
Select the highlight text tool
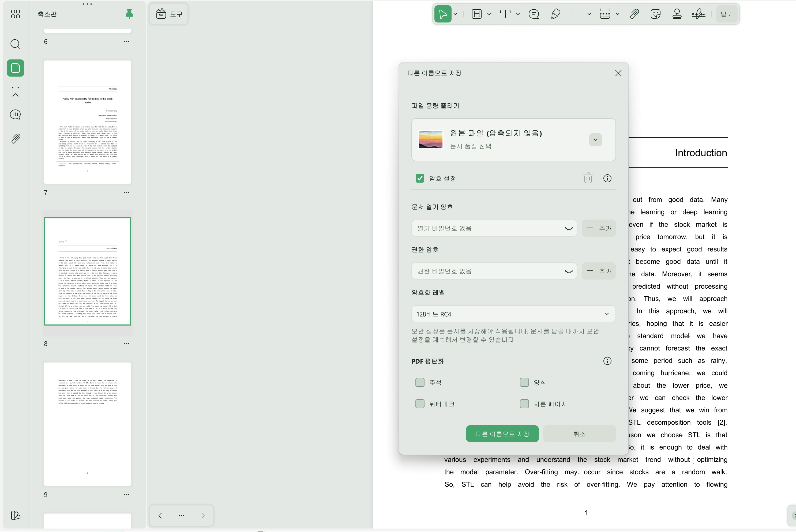pyautogui.click(x=477, y=14)
